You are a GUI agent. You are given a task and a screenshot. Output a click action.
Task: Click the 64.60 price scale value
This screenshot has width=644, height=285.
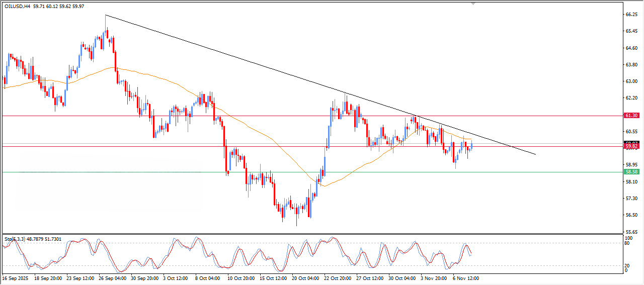631,48
